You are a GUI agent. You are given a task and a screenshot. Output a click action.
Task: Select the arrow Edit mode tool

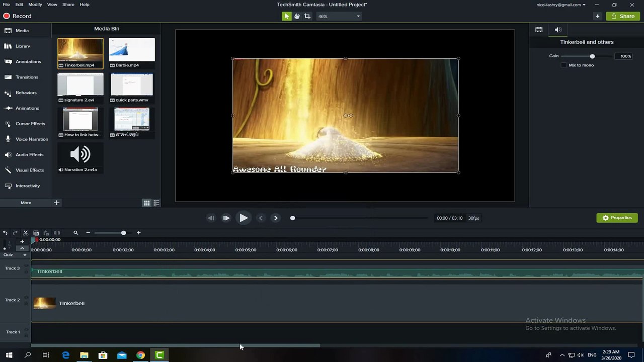coord(286,16)
